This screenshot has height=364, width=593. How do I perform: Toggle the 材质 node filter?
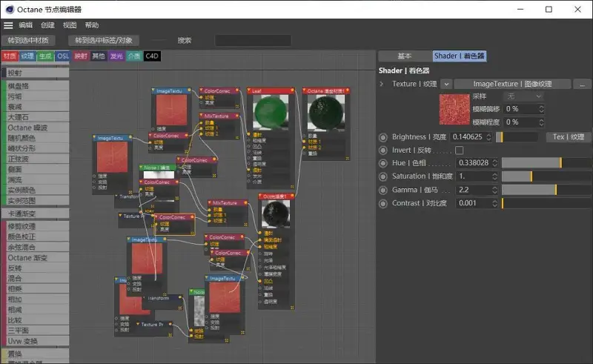point(10,56)
